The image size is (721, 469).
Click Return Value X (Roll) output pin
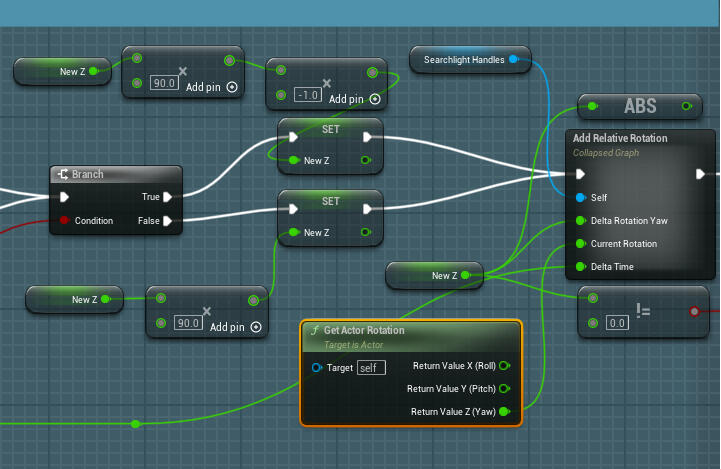(504, 366)
